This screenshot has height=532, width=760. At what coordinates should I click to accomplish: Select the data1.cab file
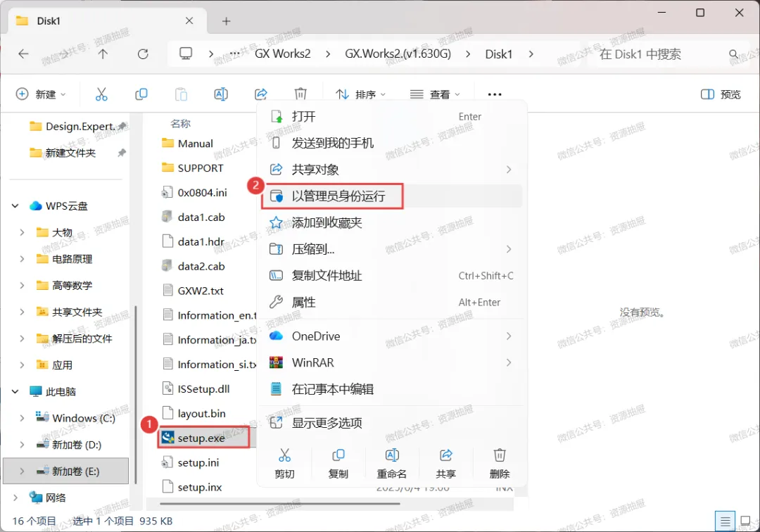point(201,217)
